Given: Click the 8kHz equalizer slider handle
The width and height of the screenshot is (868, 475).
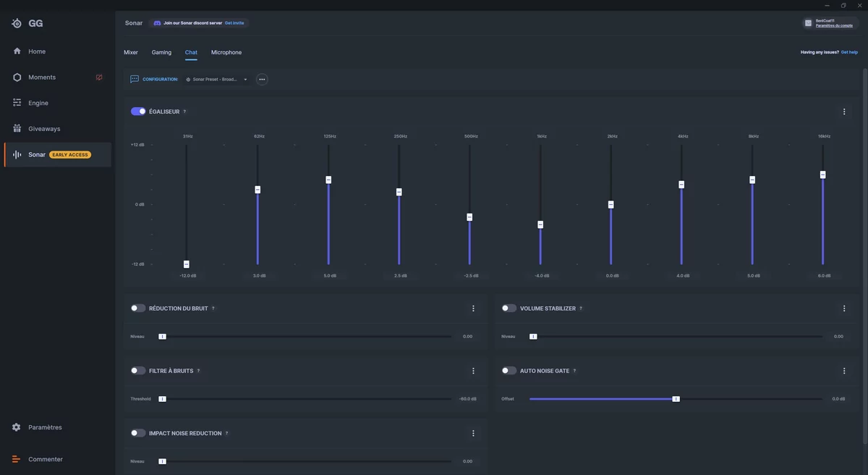Looking at the screenshot, I should click(752, 180).
